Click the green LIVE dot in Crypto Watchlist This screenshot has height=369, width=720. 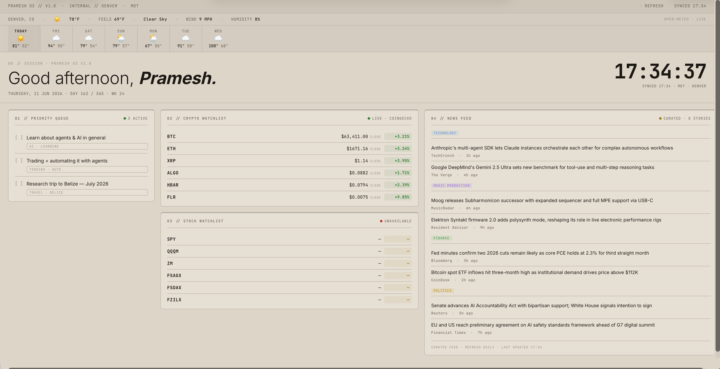pos(369,118)
